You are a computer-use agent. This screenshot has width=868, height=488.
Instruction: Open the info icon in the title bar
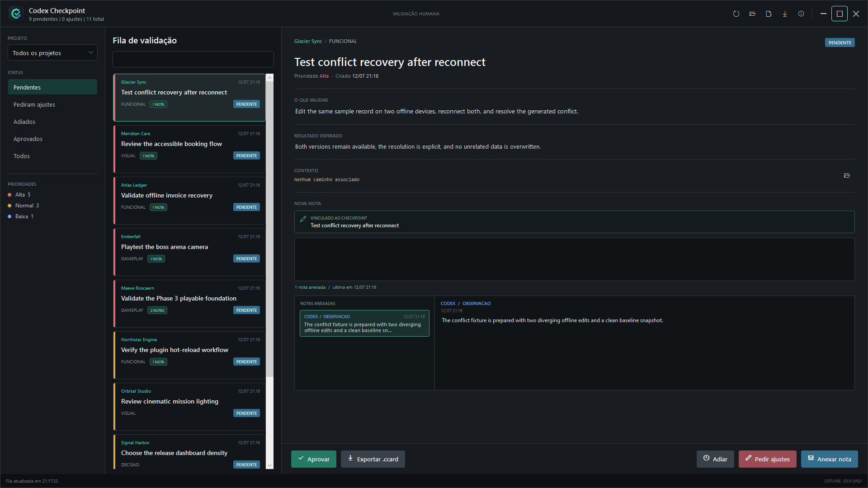click(x=801, y=14)
